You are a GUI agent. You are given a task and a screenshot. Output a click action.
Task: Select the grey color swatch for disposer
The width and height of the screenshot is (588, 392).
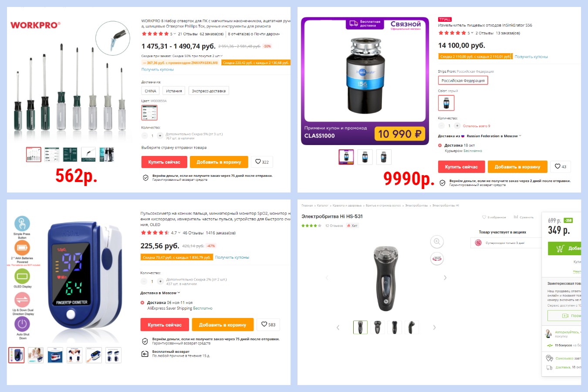coord(446,103)
